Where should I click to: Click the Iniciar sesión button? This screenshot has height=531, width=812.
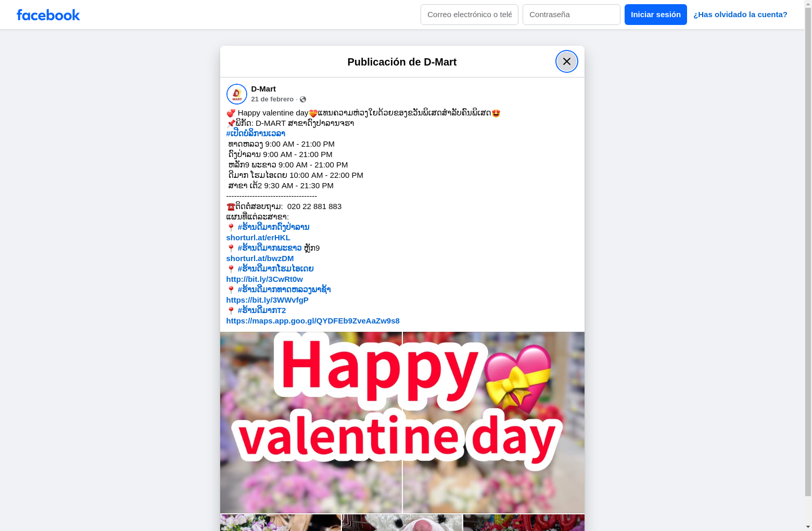[656, 15]
